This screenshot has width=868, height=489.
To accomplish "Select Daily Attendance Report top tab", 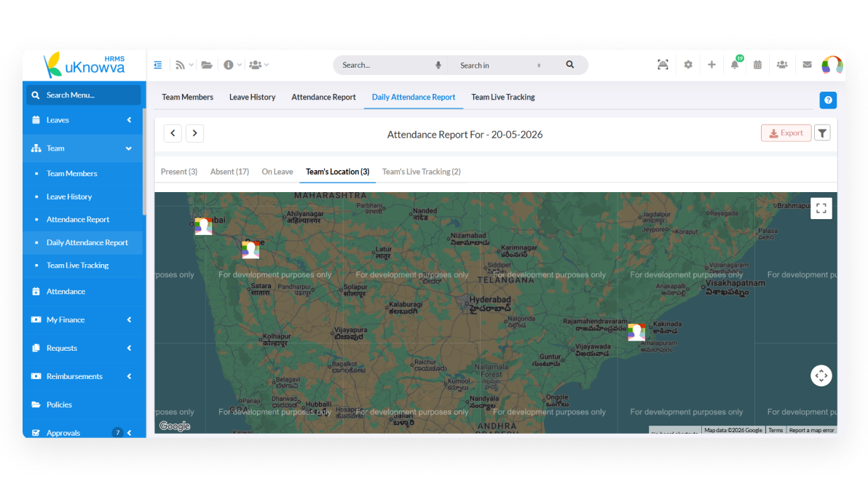I will click(414, 98).
